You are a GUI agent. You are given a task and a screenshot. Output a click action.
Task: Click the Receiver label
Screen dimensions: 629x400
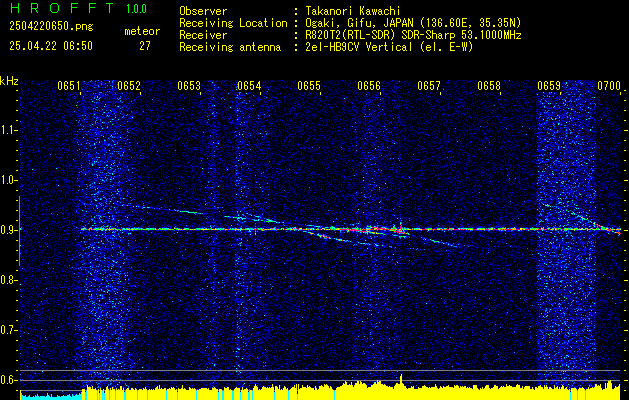(203, 35)
